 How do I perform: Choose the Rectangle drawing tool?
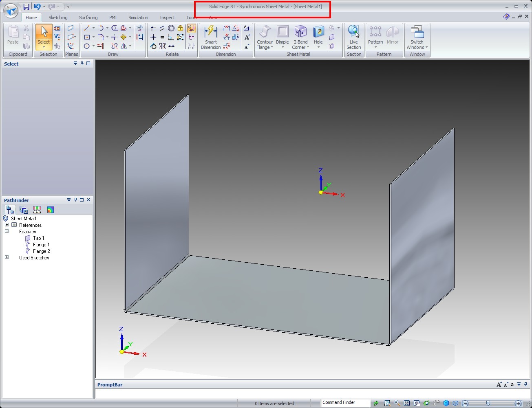pos(86,37)
